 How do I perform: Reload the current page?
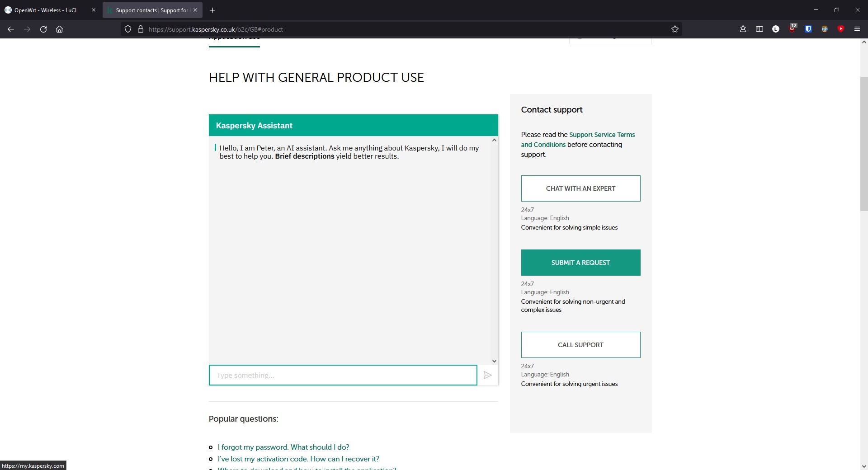[43, 29]
